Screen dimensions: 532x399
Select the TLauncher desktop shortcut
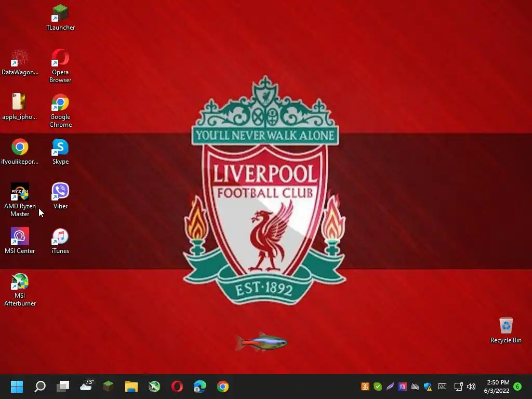click(60, 18)
